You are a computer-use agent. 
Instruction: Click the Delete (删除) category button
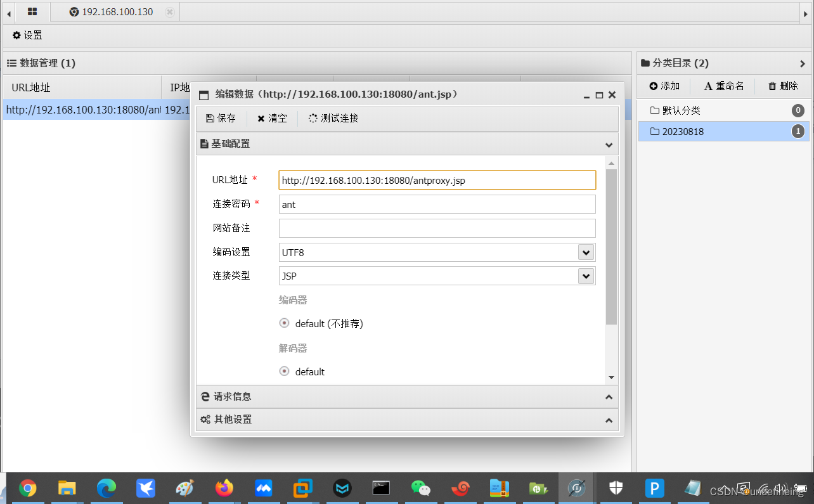click(783, 86)
